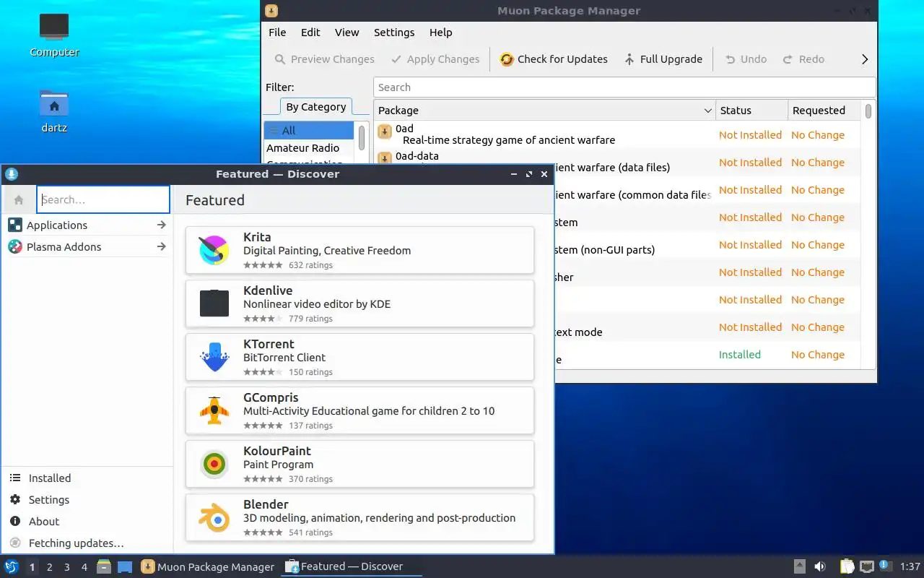Open the Settings menu in Muon
Screen dimensions: 924x578
394,33
